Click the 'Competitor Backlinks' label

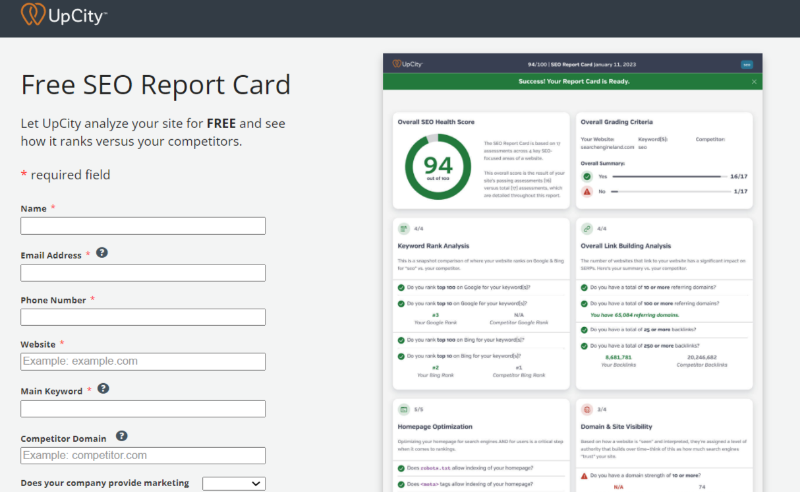(702, 365)
